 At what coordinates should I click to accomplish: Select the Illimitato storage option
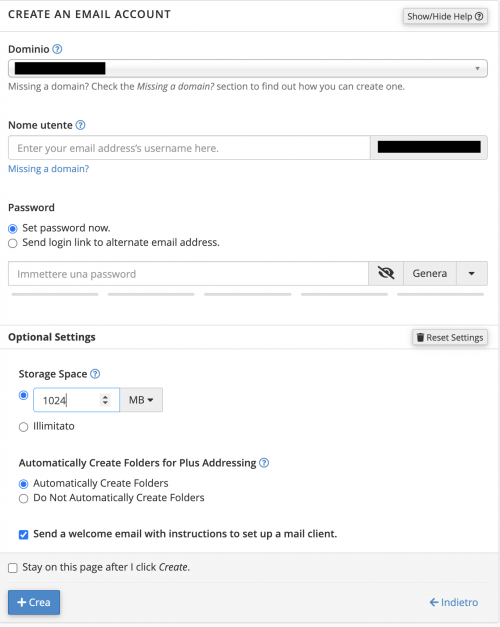pyautogui.click(x=24, y=427)
